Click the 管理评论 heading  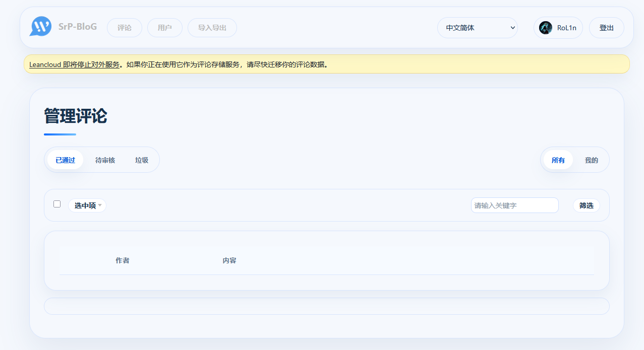pos(76,116)
